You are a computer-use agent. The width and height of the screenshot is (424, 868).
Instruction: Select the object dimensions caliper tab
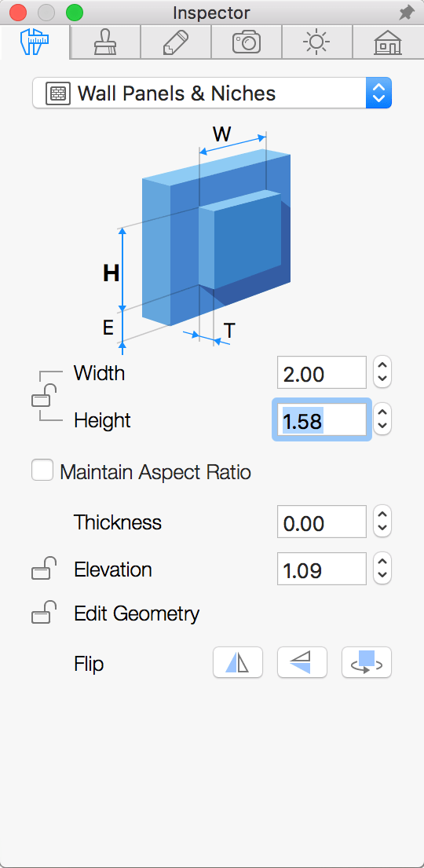tap(35, 42)
